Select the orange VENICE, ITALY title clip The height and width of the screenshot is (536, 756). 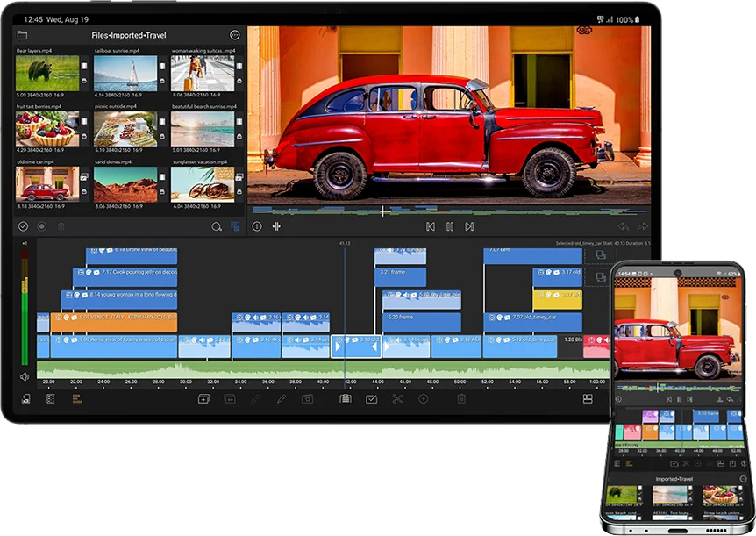[x=114, y=322]
